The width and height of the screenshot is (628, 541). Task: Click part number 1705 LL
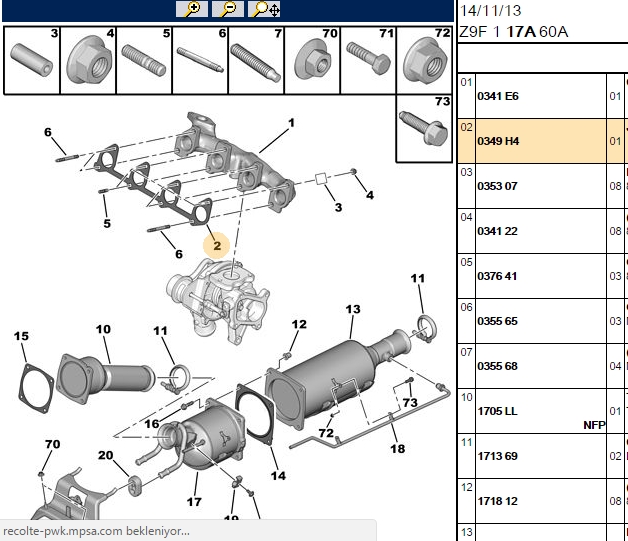[x=497, y=411]
